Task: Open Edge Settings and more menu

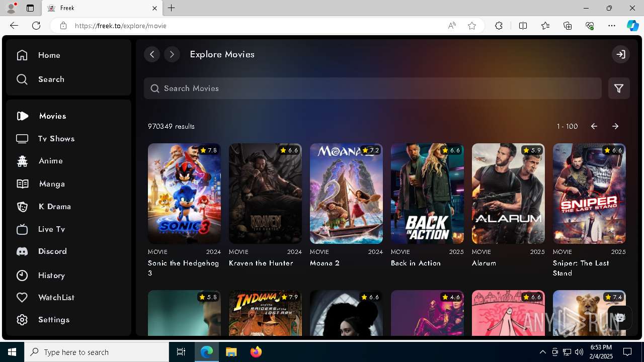Action: pyautogui.click(x=612, y=26)
